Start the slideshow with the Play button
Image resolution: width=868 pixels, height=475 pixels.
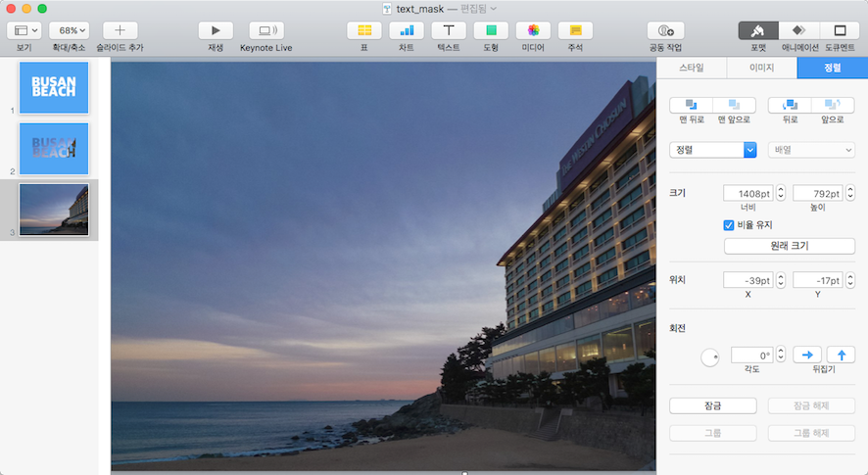point(216,30)
